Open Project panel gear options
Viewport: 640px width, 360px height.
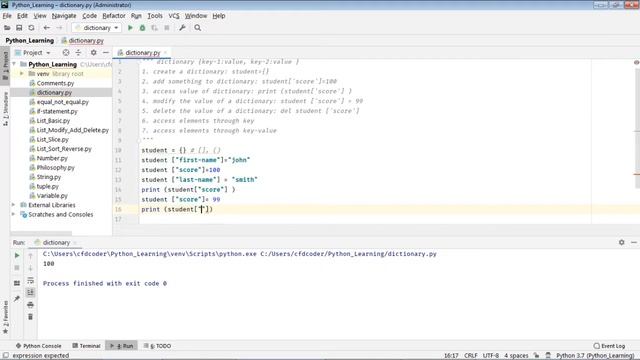[x=93, y=53]
